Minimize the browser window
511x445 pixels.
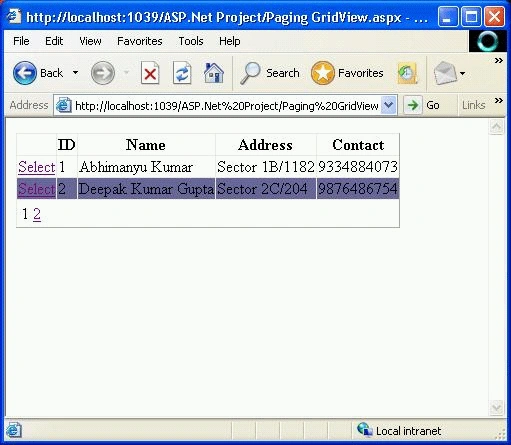click(447, 16)
